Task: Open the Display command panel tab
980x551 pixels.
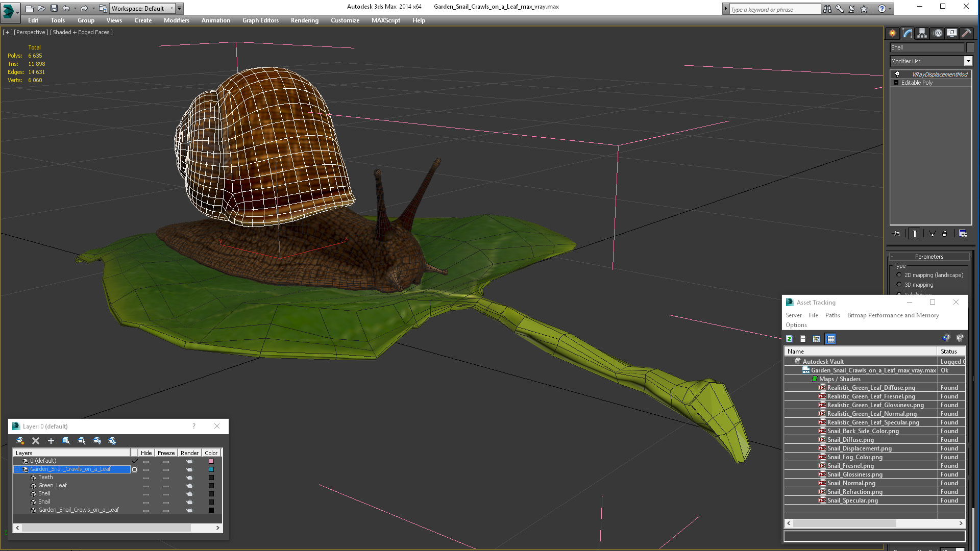Action: tap(952, 33)
